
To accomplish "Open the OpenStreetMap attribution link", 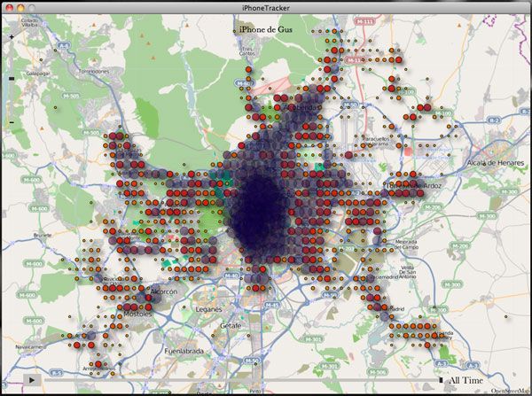I will pyautogui.click(x=511, y=391).
